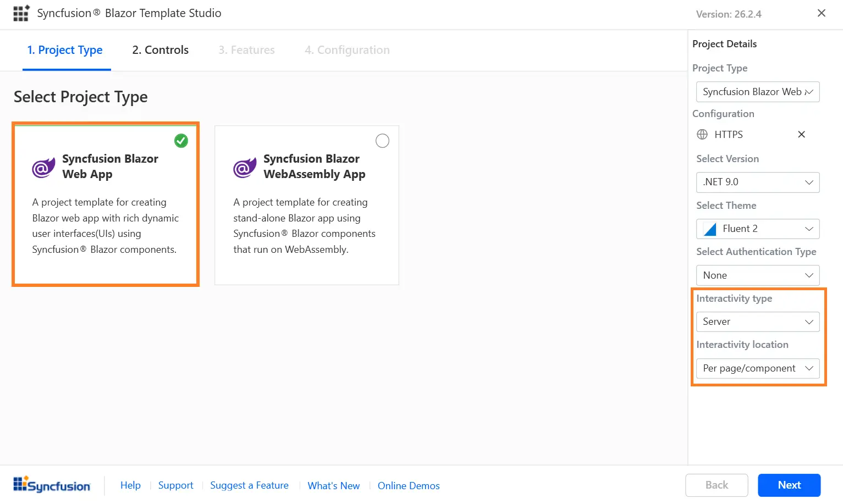Click the green checkmark on the Web App card

[181, 141]
